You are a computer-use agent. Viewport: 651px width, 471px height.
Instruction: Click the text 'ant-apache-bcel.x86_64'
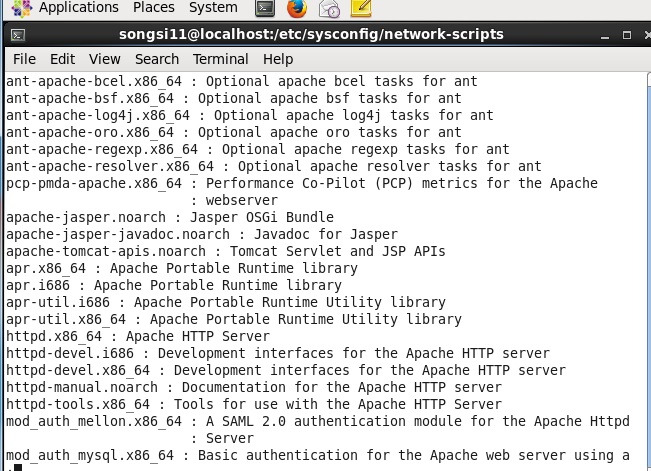tap(94, 81)
